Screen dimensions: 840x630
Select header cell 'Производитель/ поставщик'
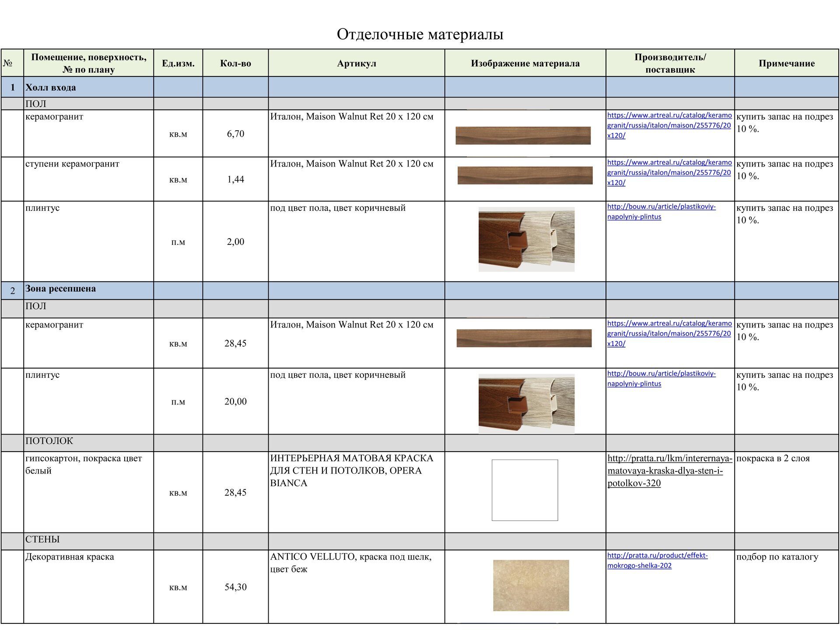670,63
